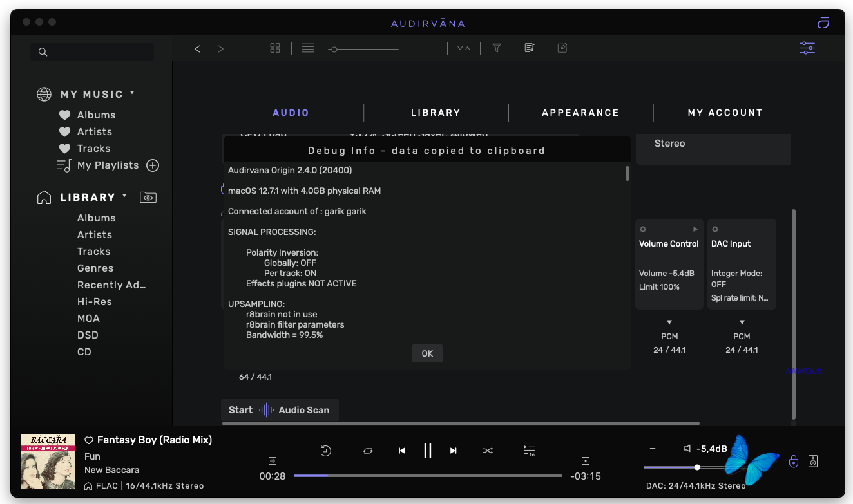Lower volume with the minus icon

click(653, 449)
